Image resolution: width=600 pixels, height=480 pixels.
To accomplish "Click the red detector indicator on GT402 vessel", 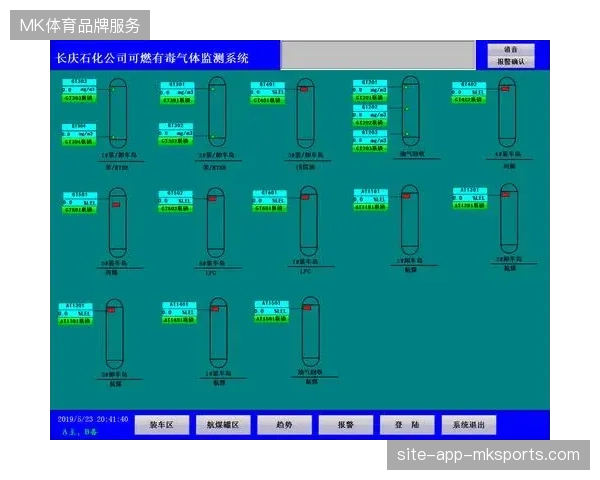I will (x=505, y=89).
